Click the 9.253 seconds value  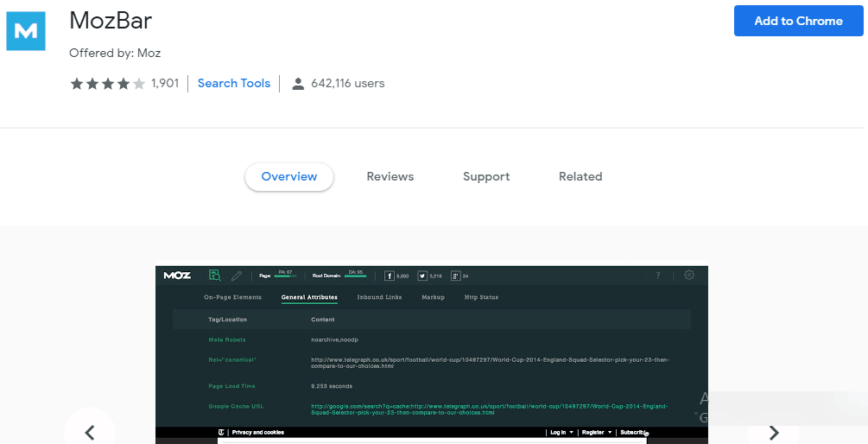tap(332, 386)
